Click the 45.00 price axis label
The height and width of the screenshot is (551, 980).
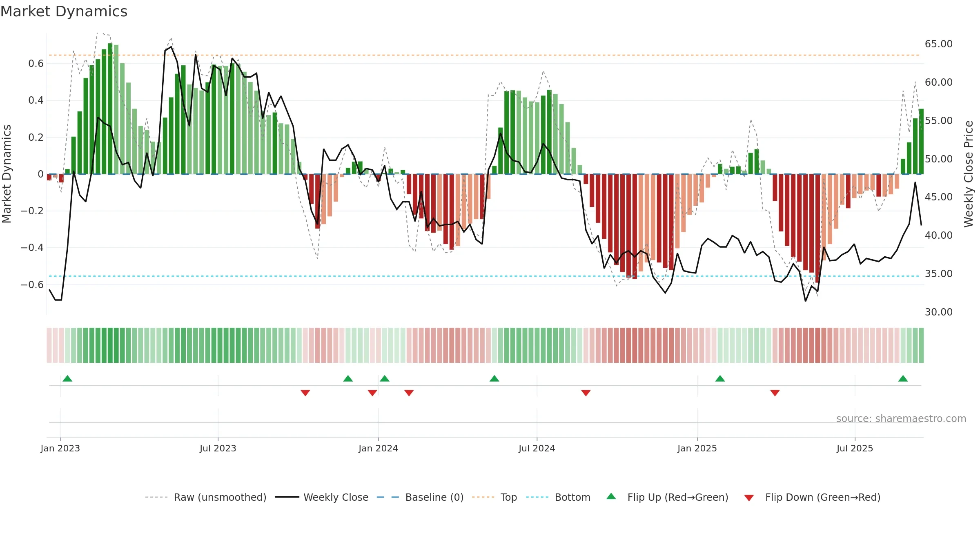point(939,197)
